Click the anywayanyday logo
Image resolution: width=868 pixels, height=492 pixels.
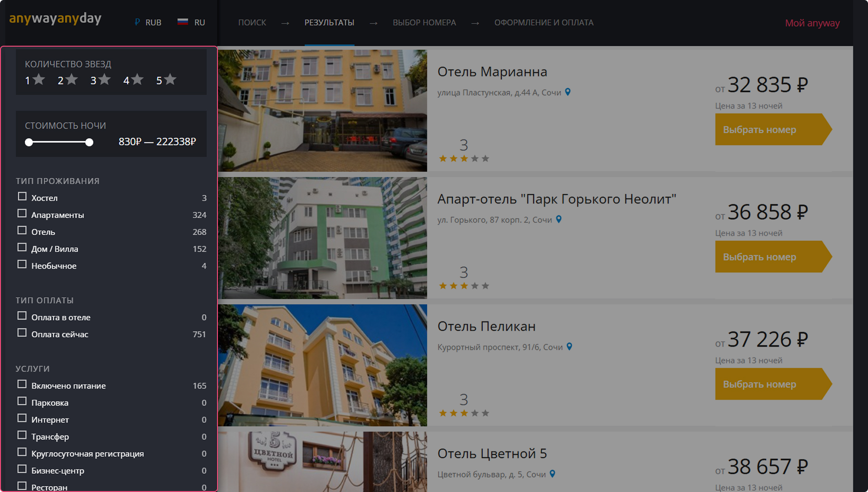coord(55,19)
